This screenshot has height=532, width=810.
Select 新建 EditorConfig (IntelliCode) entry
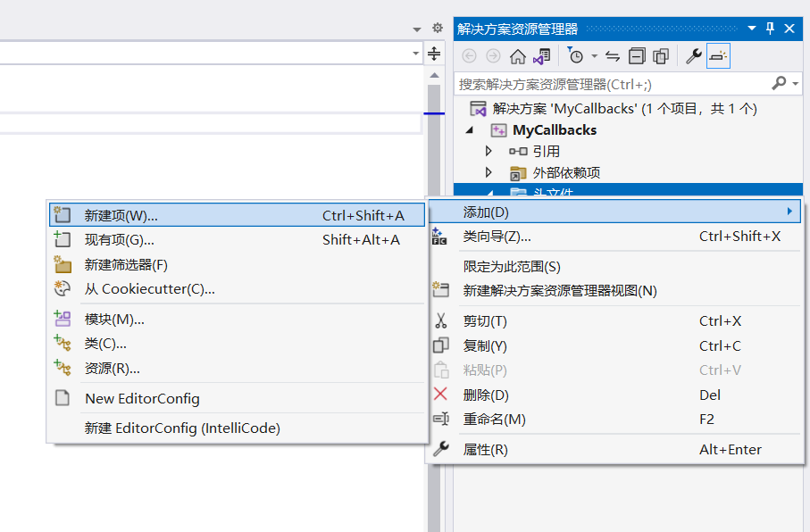pos(238,428)
